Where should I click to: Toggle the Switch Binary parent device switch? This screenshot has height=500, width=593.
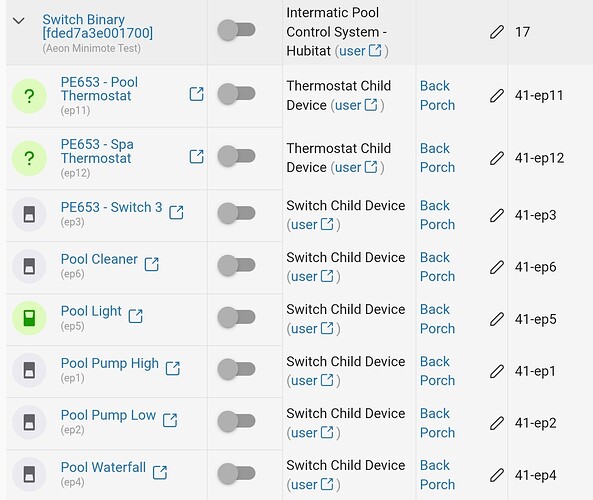(x=236, y=30)
